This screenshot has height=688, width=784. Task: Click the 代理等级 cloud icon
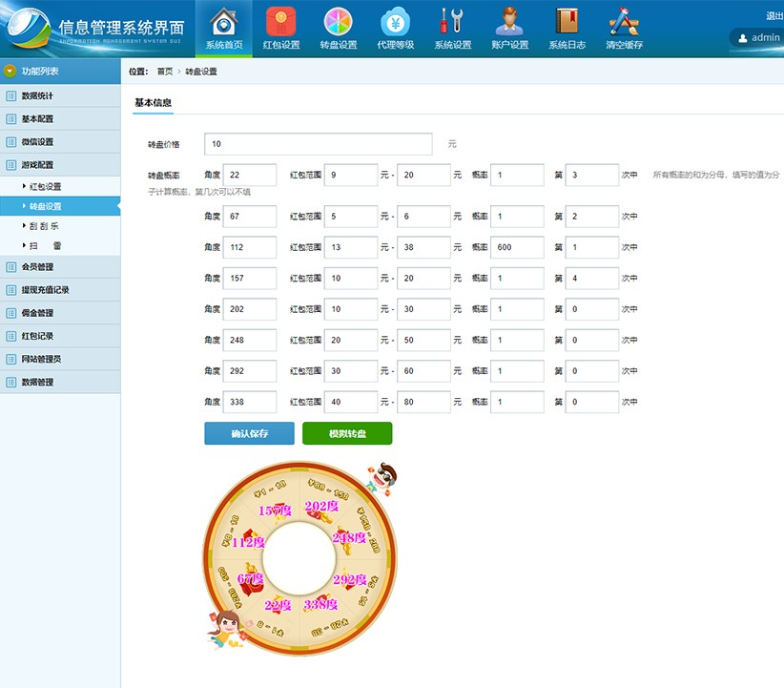[396, 21]
